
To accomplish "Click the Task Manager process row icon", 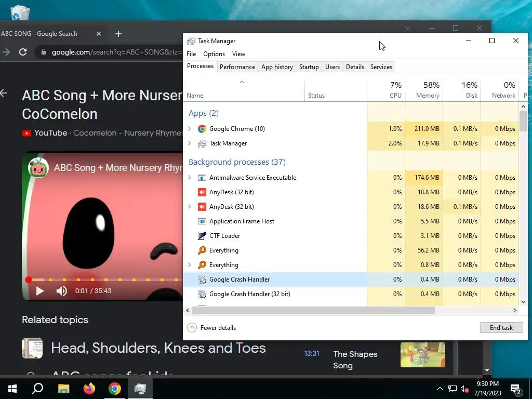I will pyautogui.click(x=202, y=143).
